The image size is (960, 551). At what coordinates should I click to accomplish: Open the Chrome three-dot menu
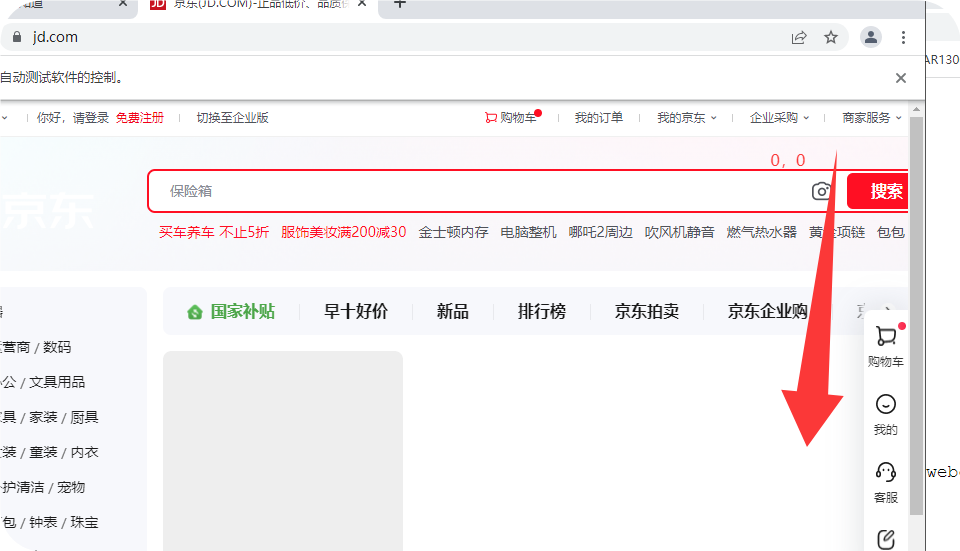point(903,37)
